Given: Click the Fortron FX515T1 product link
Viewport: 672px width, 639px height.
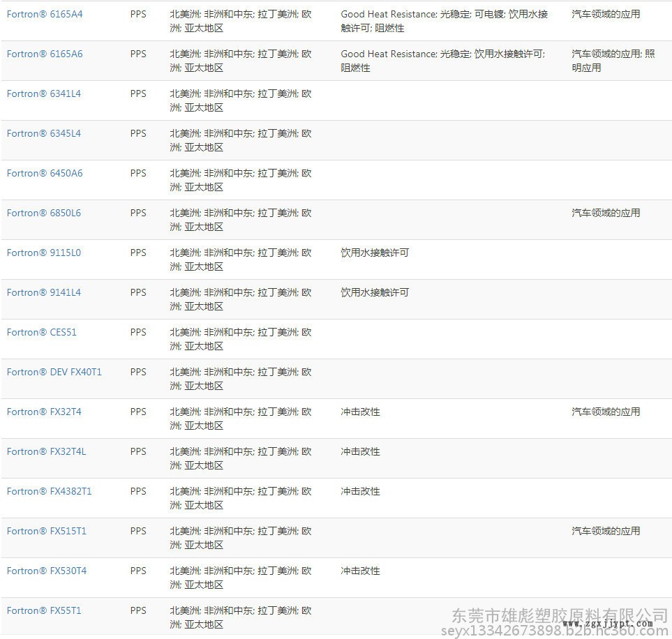Looking at the screenshot, I should coord(47,531).
